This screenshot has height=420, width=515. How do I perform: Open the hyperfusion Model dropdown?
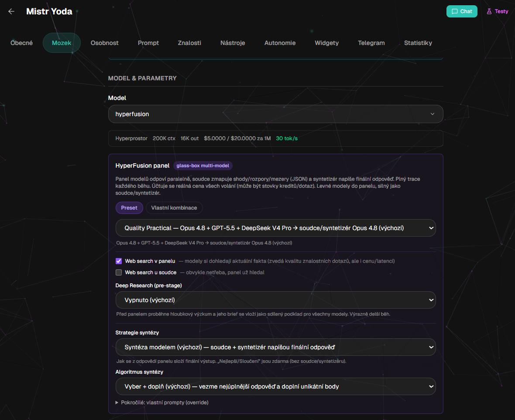pos(275,114)
